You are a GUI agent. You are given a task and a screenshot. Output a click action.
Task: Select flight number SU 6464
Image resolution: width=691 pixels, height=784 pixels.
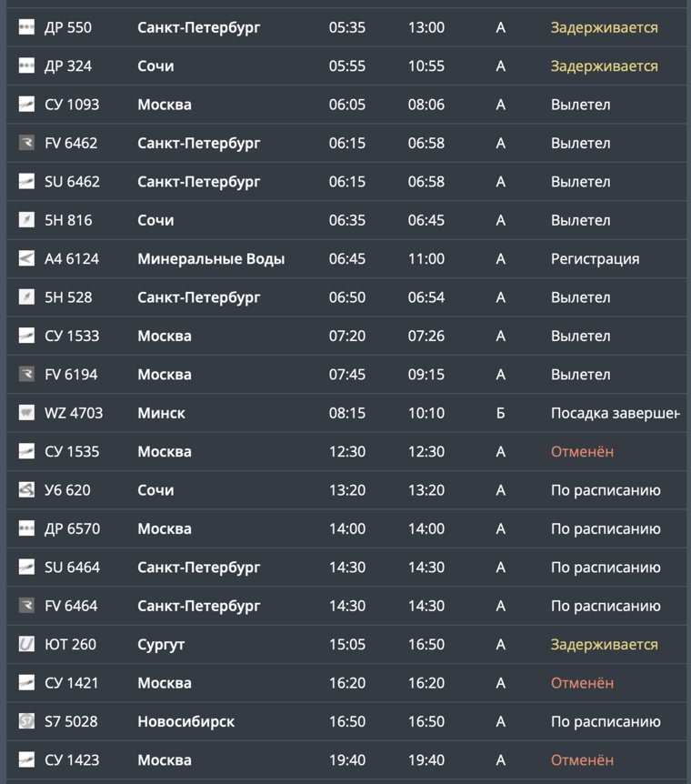pos(73,568)
